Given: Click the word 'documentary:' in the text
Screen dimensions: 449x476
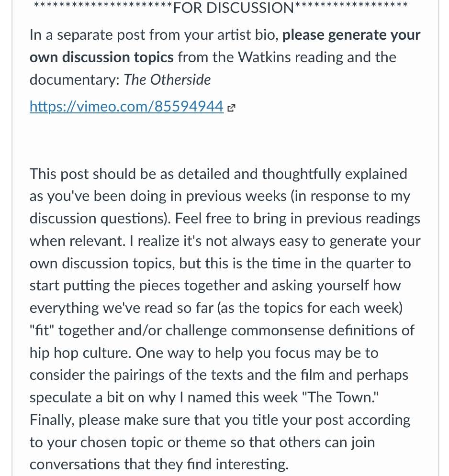Looking at the screenshot, I should pos(74,80).
